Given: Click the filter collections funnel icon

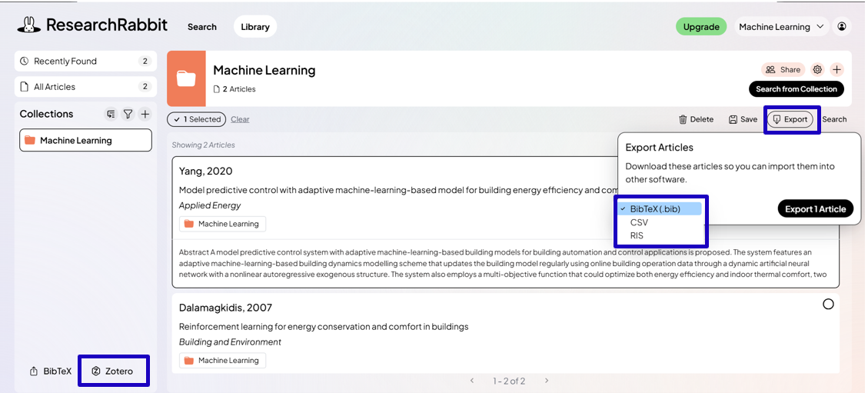Looking at the screenshot, I should (x=128, y=114).
